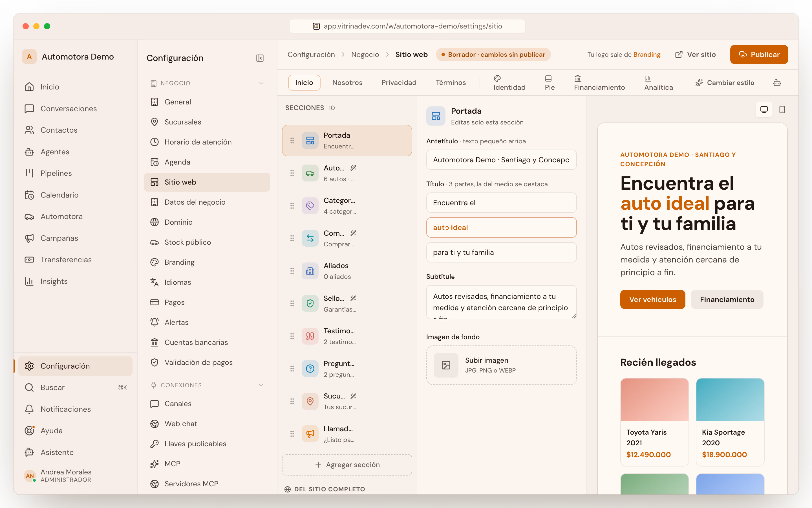Open the robot assistant icon in the tab bar
The width and height of the screenshot is (812, 508).
tap(777, 83)
